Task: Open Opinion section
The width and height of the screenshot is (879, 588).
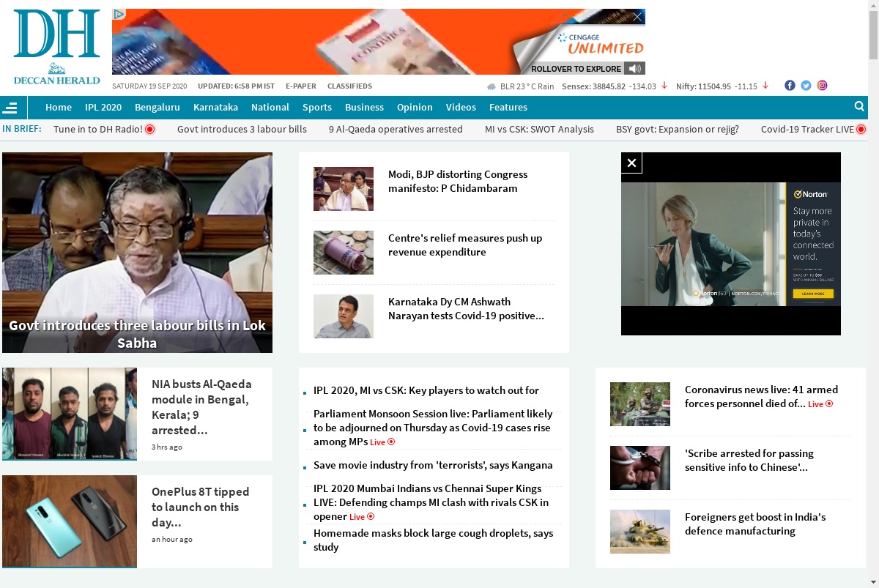Action: pos(415,107)
